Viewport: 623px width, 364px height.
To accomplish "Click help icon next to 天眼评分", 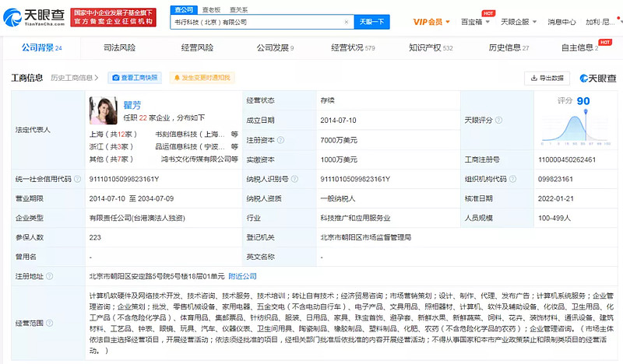I will click(x=498, y=120).
